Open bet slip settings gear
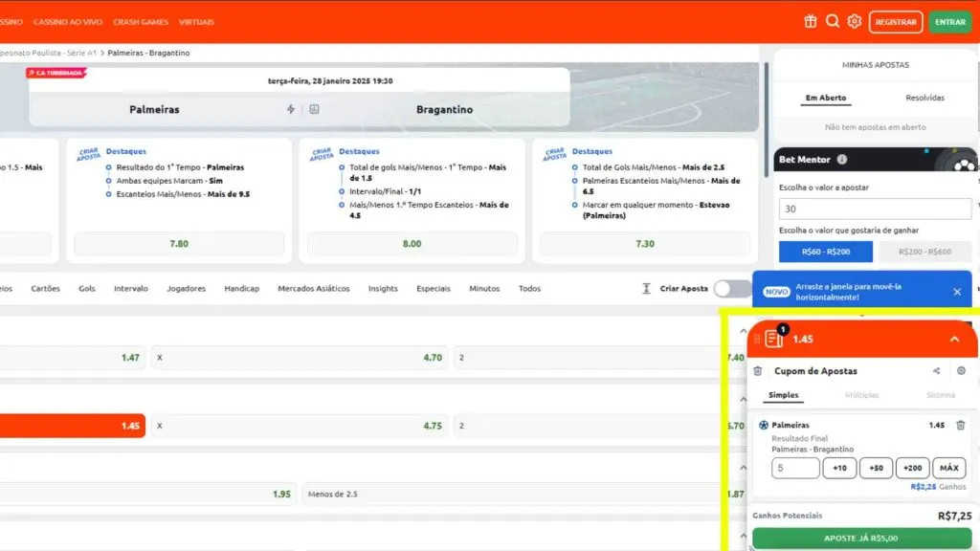This screenshot has height=551, width=980. [x=961, y=371]
